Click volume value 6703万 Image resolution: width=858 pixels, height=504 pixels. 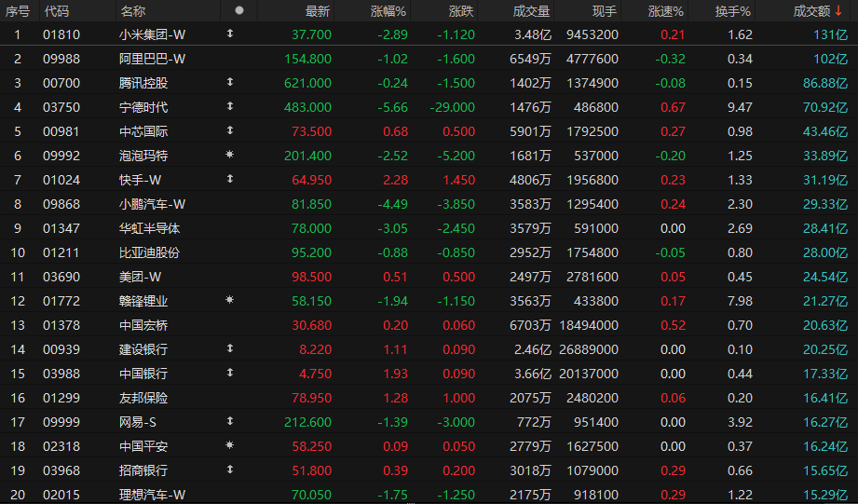tap(530, 325)
